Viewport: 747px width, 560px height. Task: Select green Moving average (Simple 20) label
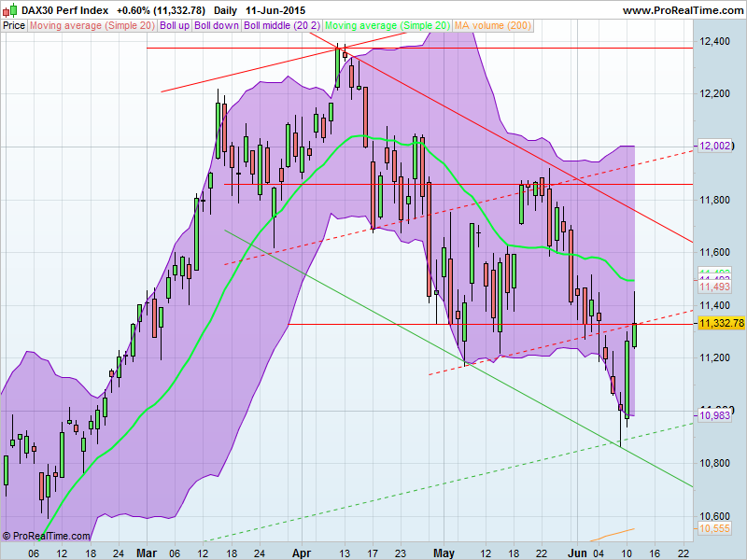pyautogui.click(x=388, y=26)
